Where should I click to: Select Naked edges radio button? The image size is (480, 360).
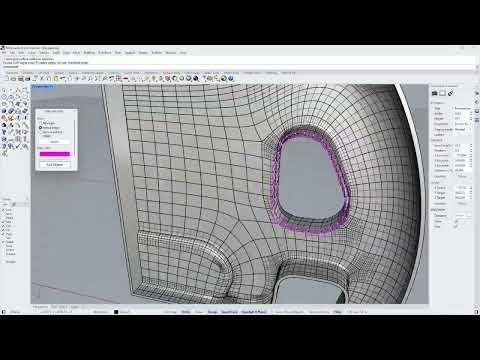[x=41, y=128]
